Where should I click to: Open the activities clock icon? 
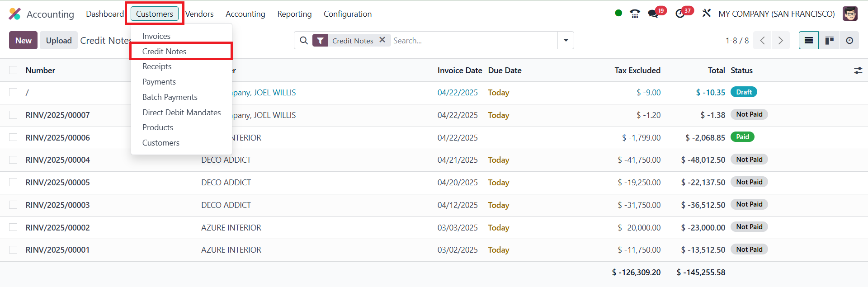point(680,14)
